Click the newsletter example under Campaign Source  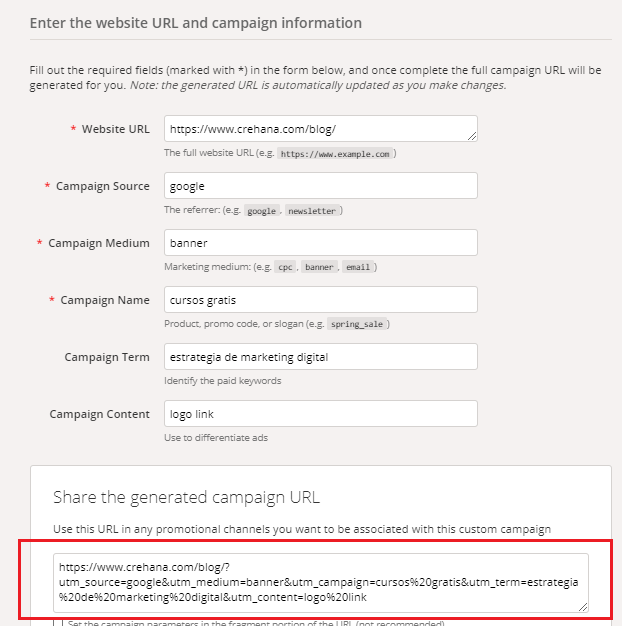click(313, 211)
